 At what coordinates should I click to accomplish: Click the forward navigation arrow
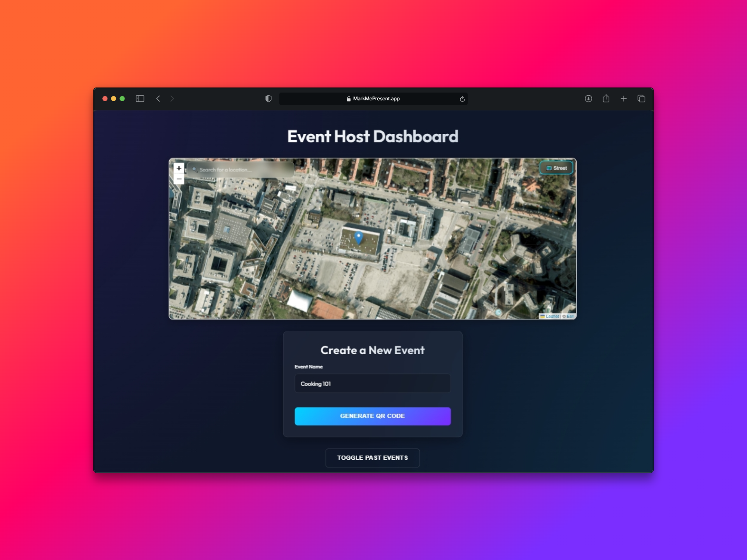[172, 99]
